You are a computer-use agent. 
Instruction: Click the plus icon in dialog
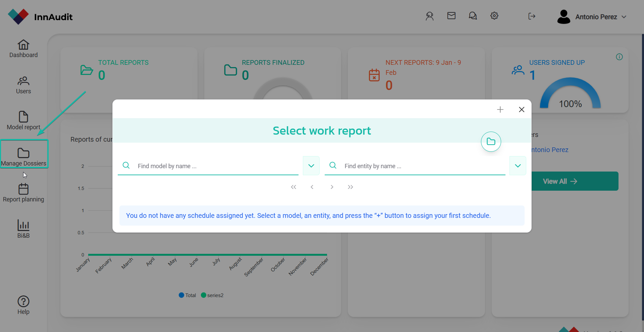pos(500,109)
